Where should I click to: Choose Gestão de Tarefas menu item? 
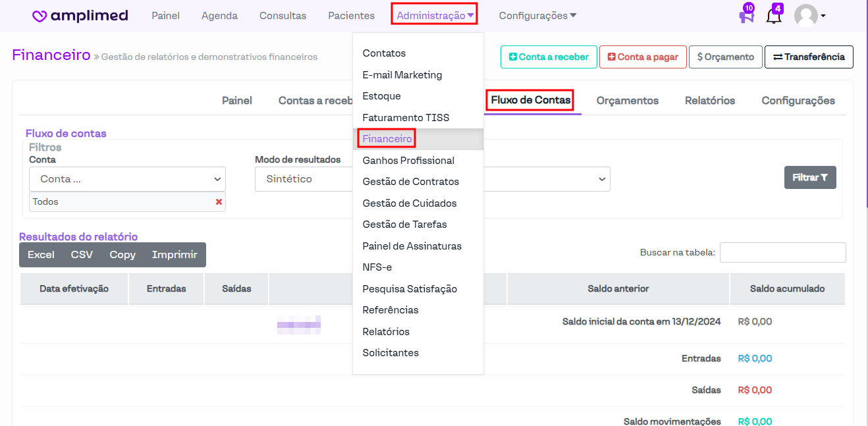(x=404, y=225)
